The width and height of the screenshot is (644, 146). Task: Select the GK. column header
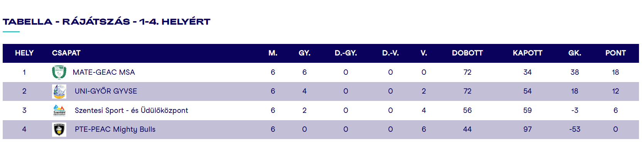[575, 53]
